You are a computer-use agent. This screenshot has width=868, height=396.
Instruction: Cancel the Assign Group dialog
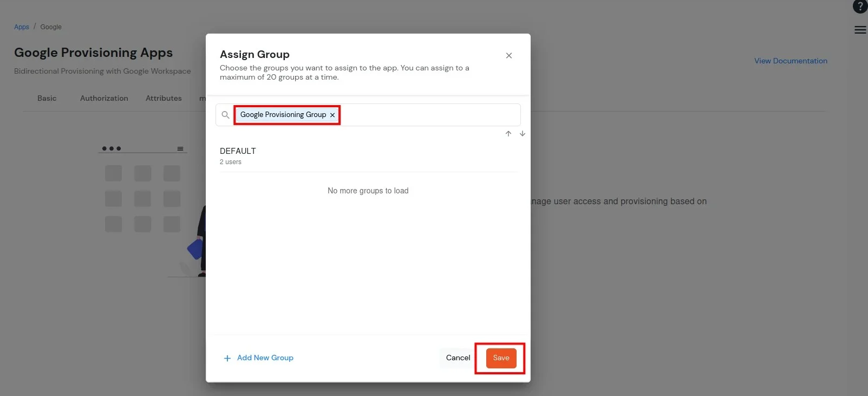click(458, 358)
